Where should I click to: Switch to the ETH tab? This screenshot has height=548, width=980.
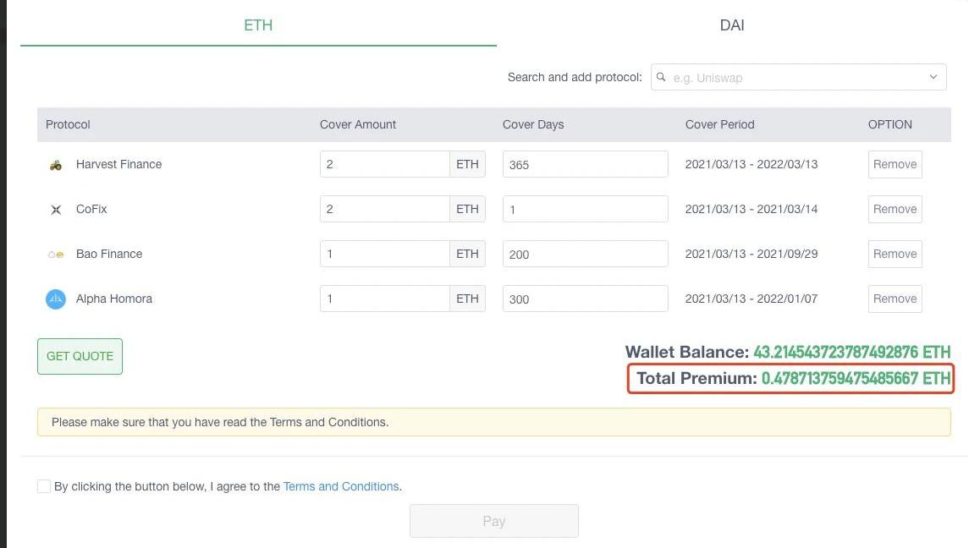click(258, 25)
